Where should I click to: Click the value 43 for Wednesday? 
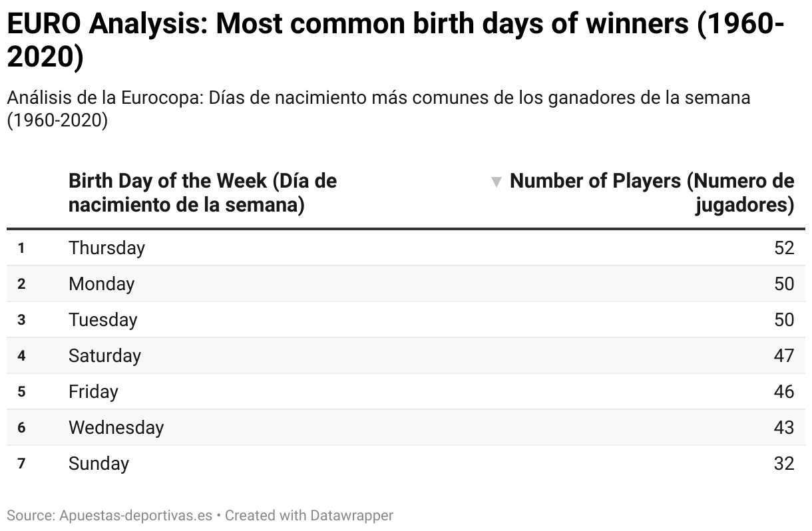(x=784, y=427)
